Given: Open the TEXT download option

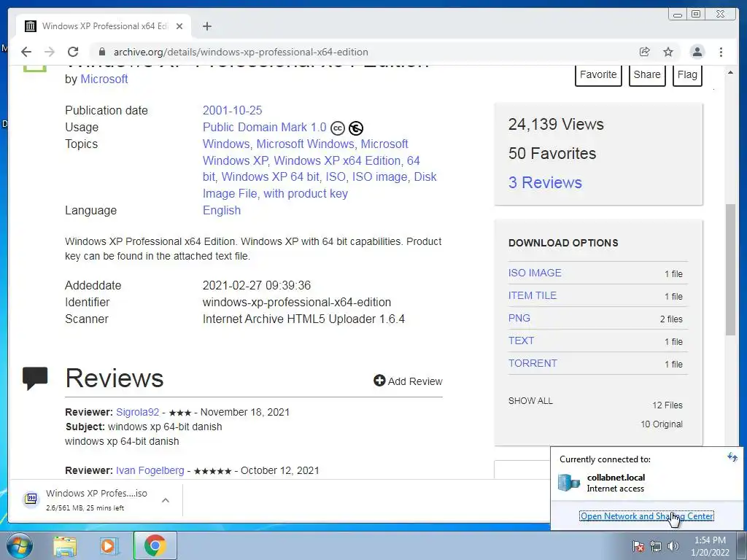Looking at the screenshot, I should click(521, 341).
